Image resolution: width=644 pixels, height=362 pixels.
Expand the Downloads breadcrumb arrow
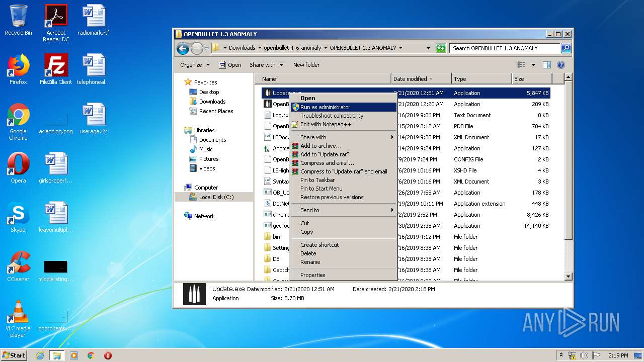tap(259, 48)
